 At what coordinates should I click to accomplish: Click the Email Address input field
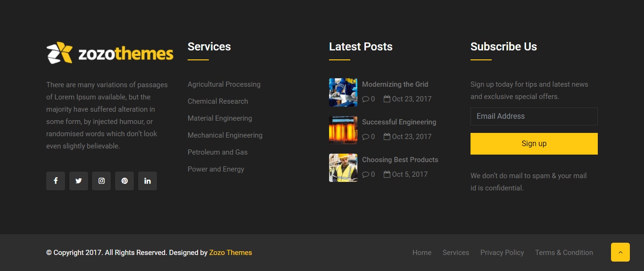click(534, 116)
